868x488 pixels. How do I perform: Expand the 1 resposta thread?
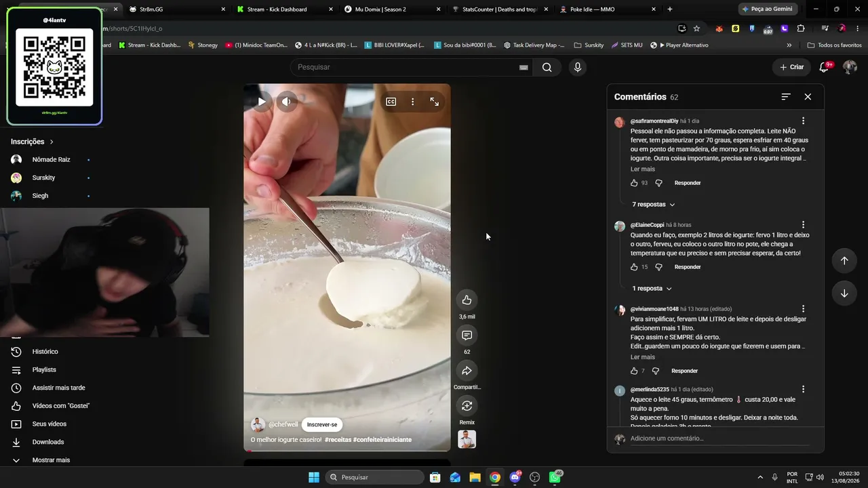point(652,289)
